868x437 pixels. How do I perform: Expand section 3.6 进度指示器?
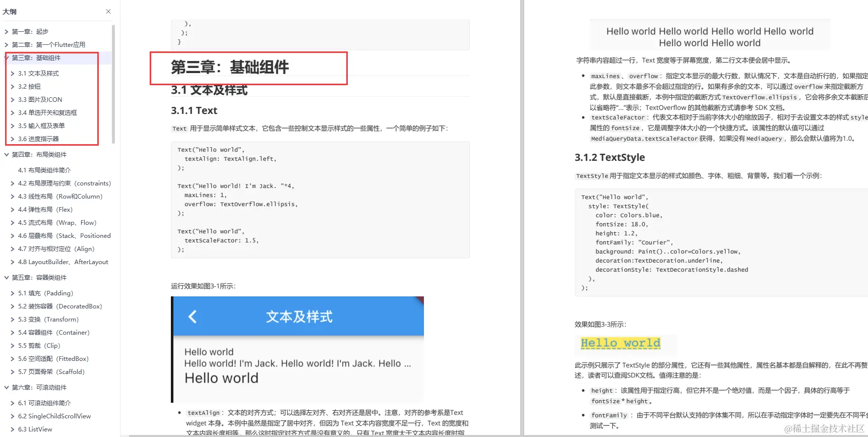point(13,139)
